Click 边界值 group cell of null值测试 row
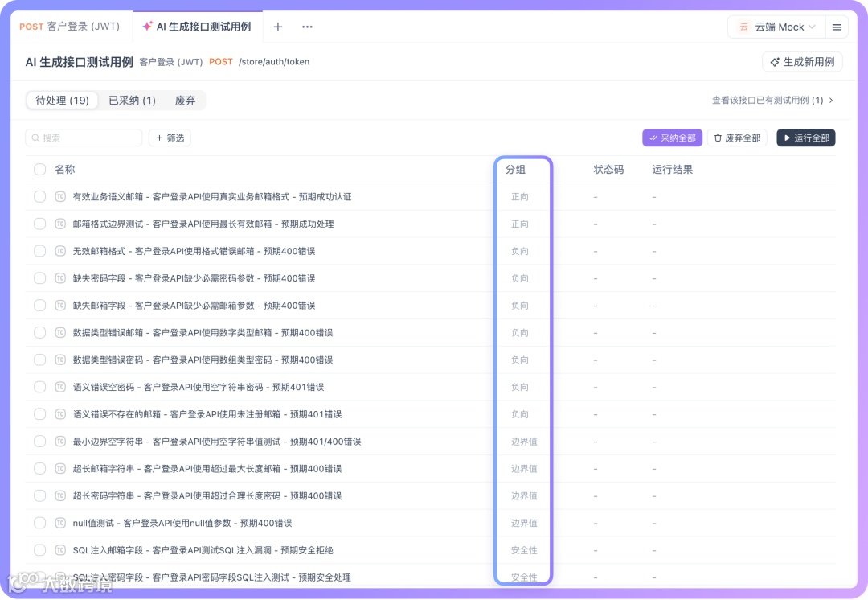 (x=524, y=523)
